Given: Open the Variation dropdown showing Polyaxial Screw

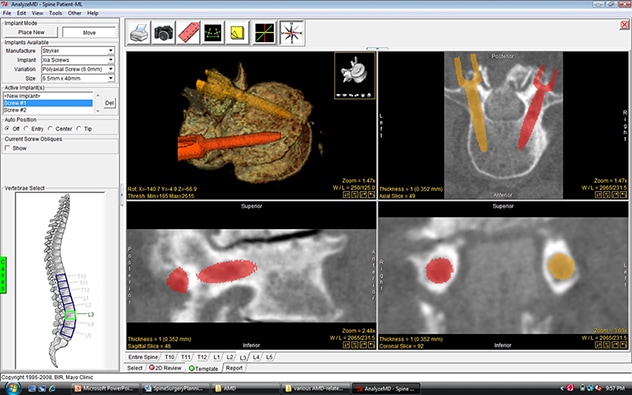Looking at the screenshot, I should [78, 69].
